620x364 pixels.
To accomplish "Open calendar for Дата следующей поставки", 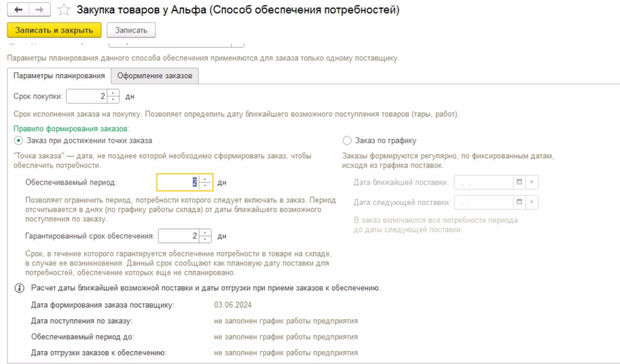I will [519, 202].
